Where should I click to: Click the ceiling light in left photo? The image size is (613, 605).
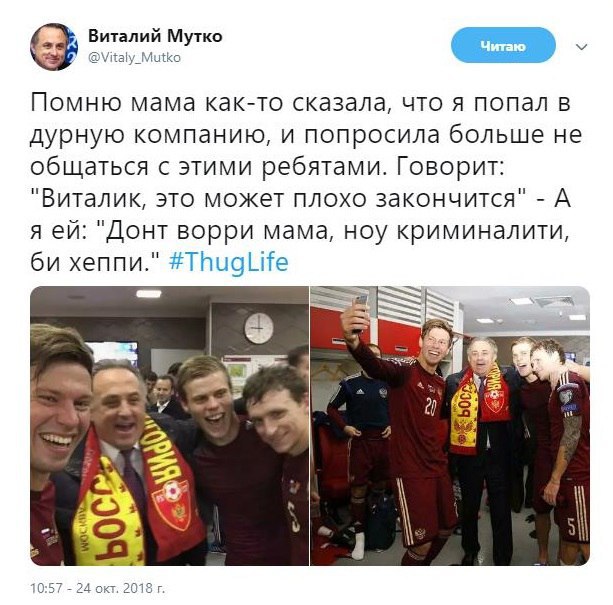[149, 294]
